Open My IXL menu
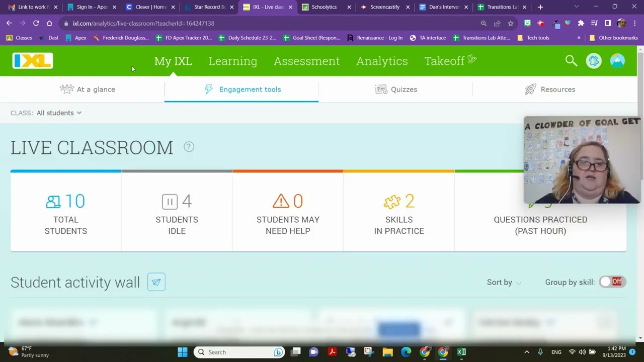 (173, 61)
